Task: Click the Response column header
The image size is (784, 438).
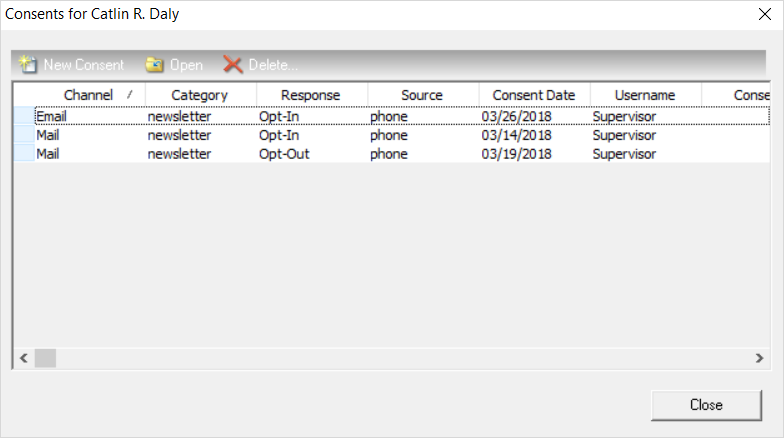Action: point(311,95)
